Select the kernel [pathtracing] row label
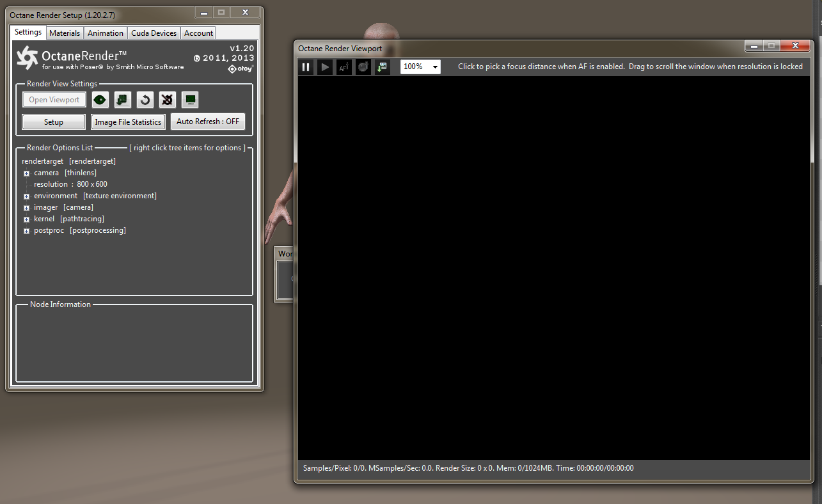The width and height of the screenshot is (822, 504). pos(69,219)
